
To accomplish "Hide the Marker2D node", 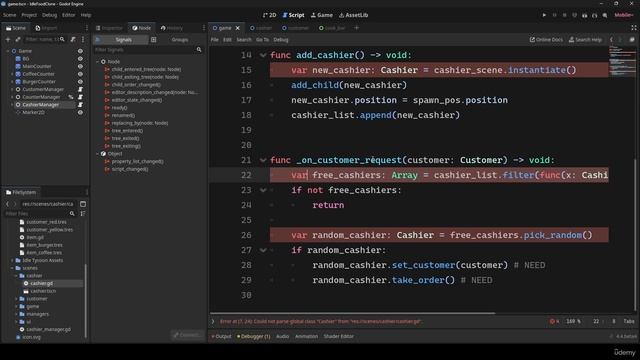I will click(80, 112).
